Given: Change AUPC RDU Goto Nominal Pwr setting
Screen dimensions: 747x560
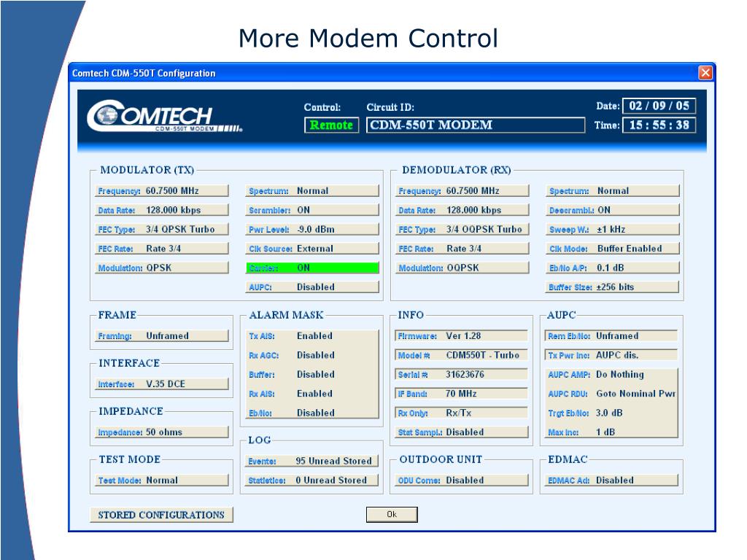Looking at the screenshot, I should point(612,394).
